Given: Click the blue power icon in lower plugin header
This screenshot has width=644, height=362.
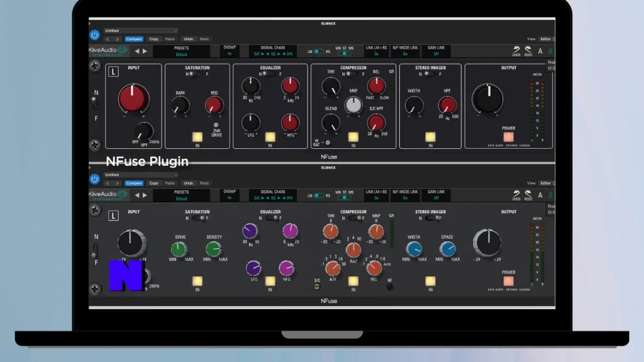Looking at the screenshot, I should [94, 179].
